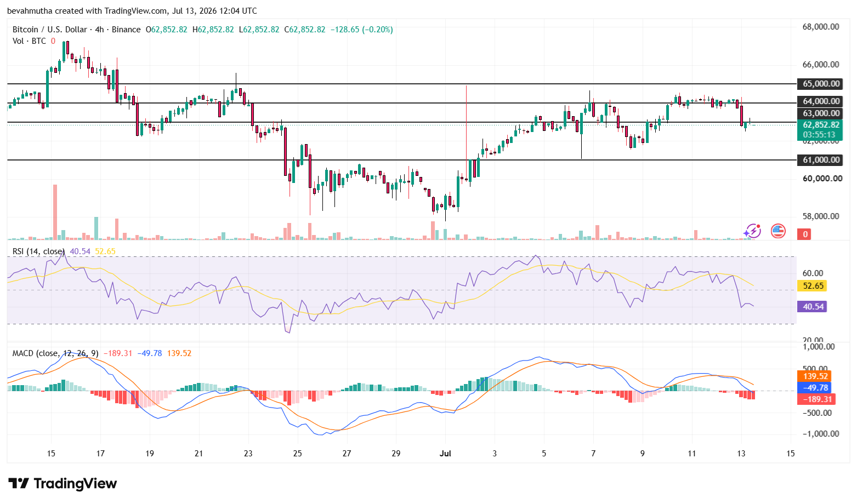Click the 60,000.00 price axis label
This screenshot has height=504, width=857.
tap(822, 179)
